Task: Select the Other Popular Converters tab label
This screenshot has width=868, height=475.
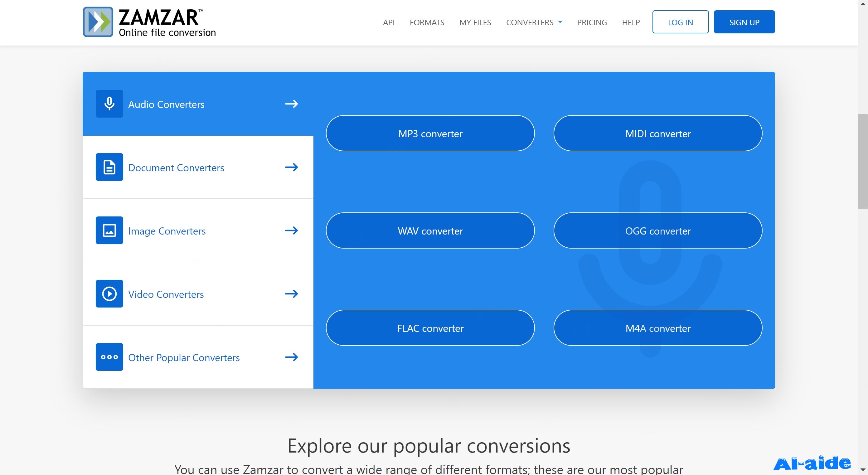Action: tap(184, 358)
